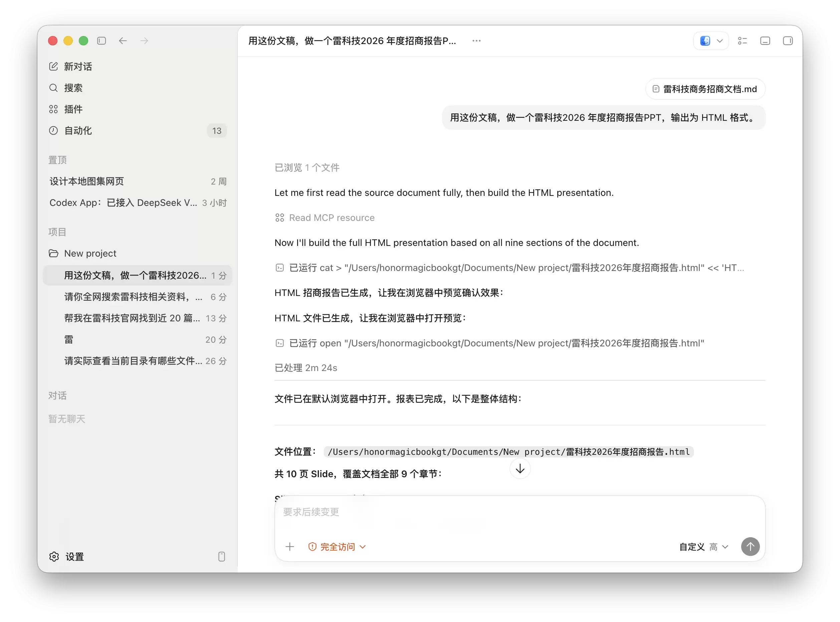Open pinned chat Codex App: 已接入 DeepSeek
The width and height of the screenshot is (840, 622).
coord(138,203)
